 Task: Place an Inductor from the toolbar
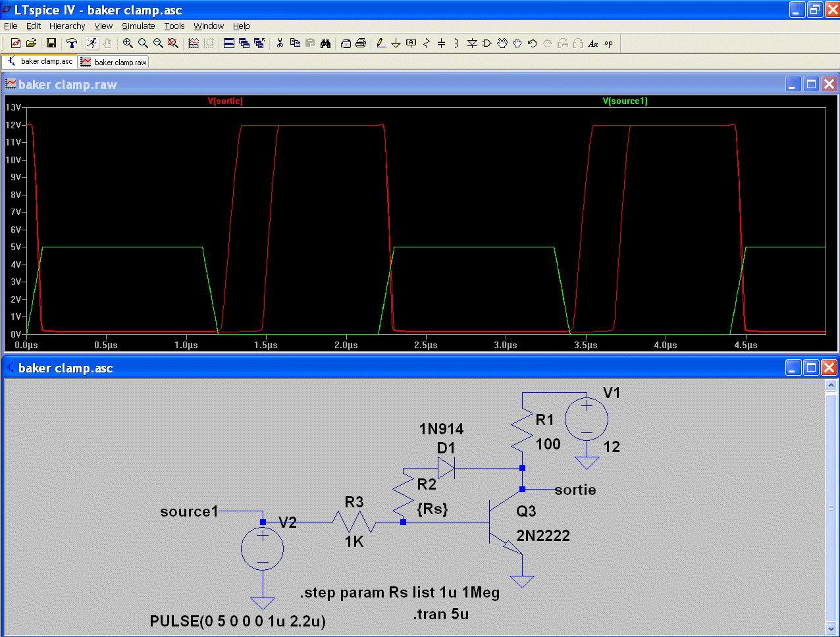456,43
